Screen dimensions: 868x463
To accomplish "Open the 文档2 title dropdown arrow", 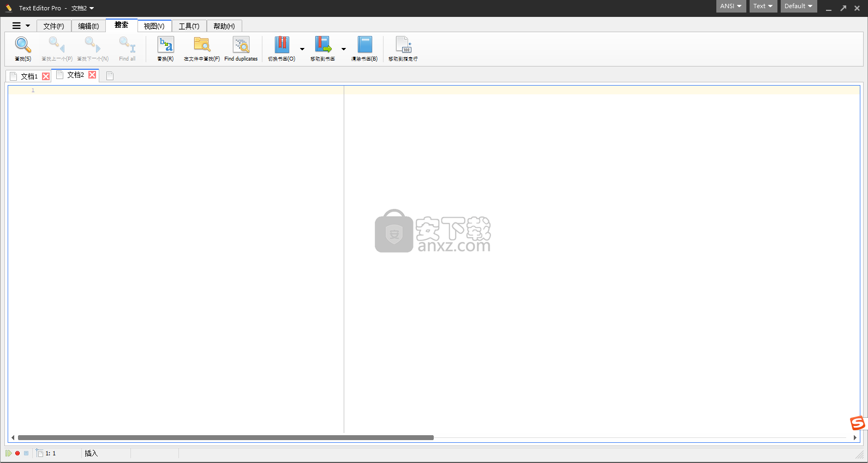I will (92, 8).
